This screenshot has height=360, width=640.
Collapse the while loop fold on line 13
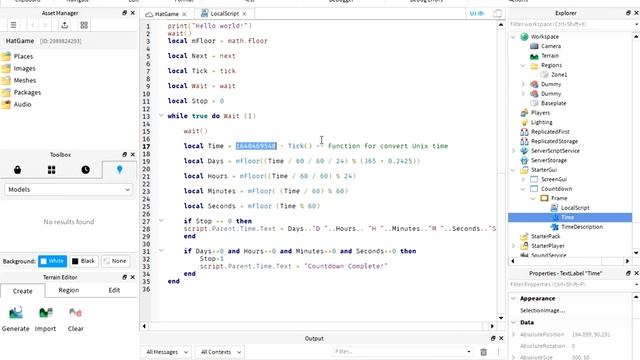click(x=161, y=116)
